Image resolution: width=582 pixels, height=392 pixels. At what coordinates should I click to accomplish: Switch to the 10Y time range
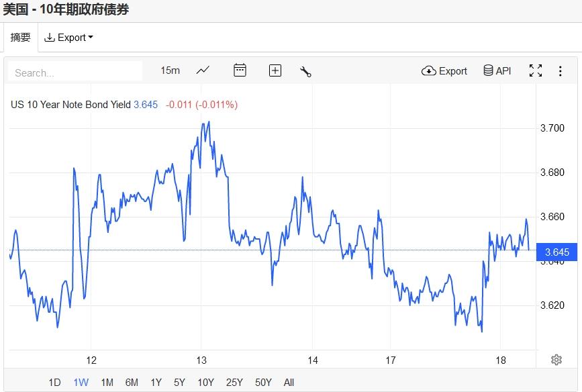click(205, 383)
